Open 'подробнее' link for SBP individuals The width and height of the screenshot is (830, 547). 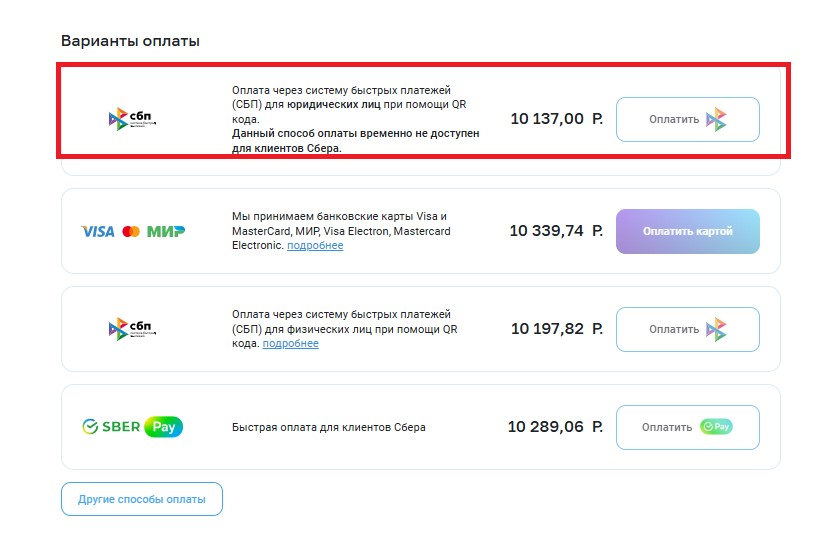290,344
